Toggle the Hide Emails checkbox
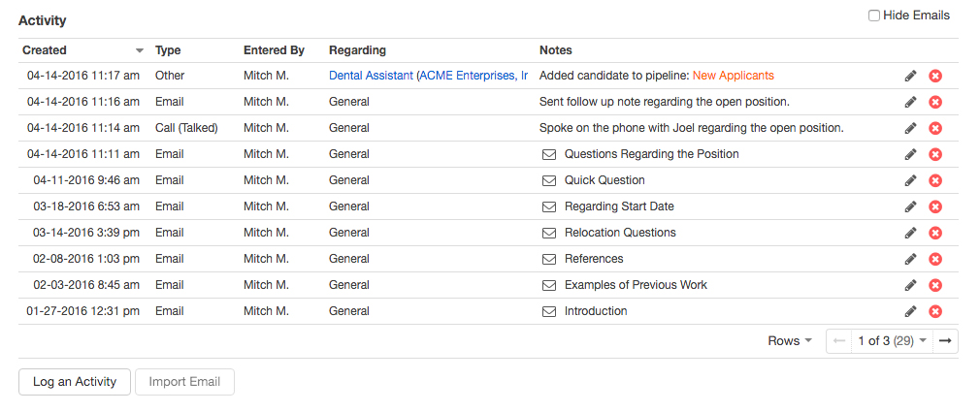Image resolution: width=980 pixels, height=412 pixels. tap(873, 16)
